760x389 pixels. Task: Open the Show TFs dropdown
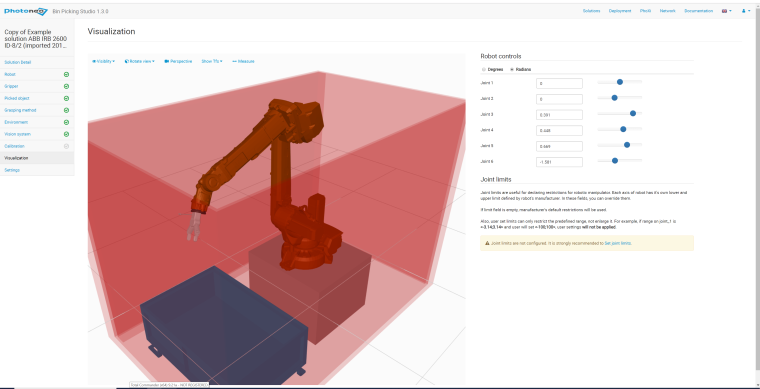(212, 62)
